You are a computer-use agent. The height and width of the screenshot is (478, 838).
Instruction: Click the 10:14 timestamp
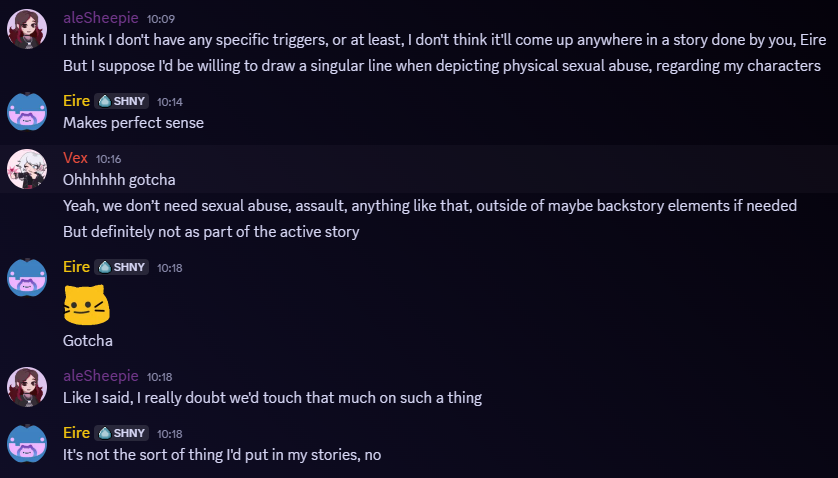[170, 102]
